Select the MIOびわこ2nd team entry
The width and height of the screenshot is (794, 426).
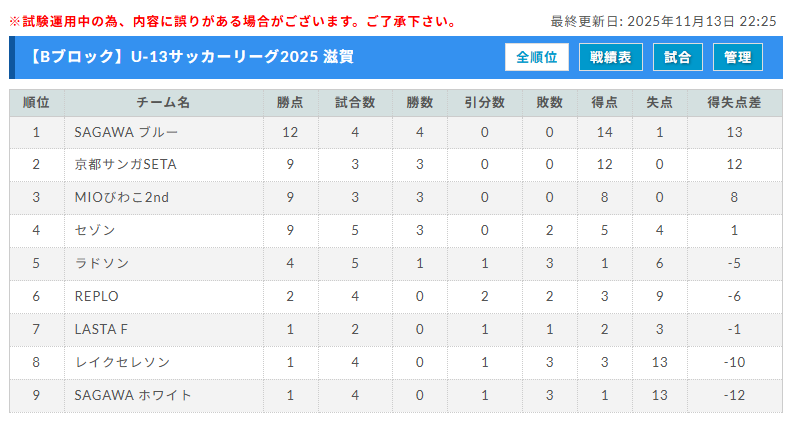[122, 198]
